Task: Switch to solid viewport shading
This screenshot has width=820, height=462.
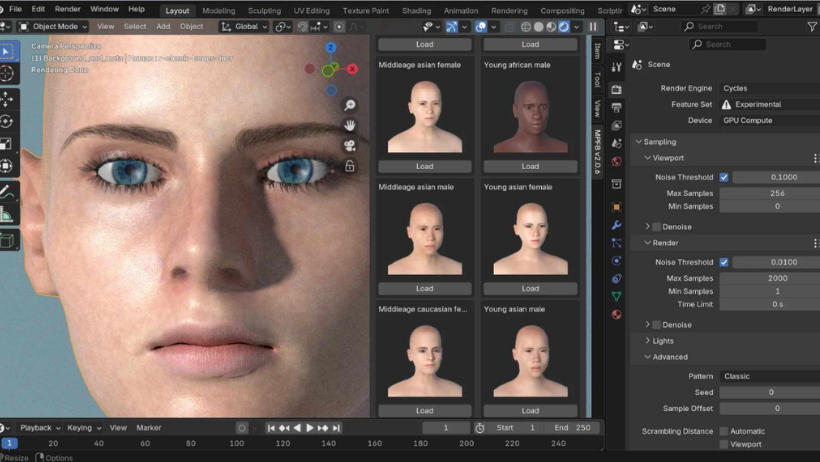Action: coord(539,27)
